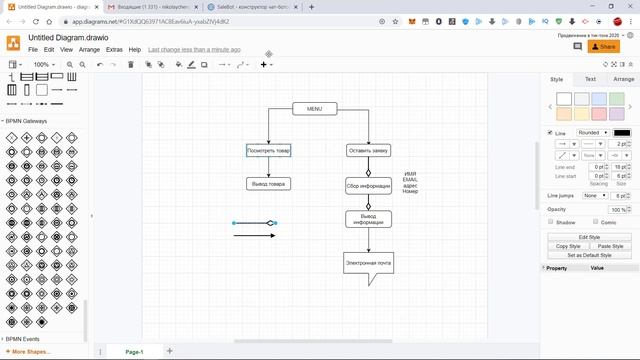Click the To Back icon
The height and width of the screenshot is (360, 640).
(161, 64)
